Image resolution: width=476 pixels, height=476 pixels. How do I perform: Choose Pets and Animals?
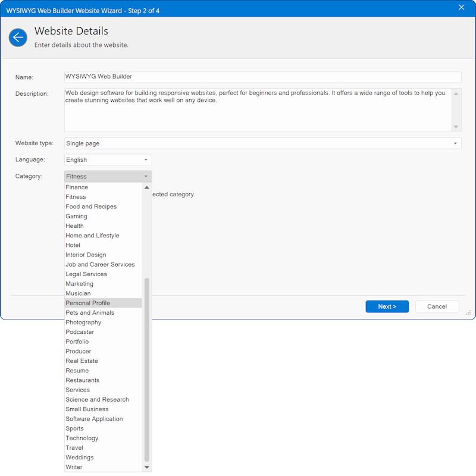point(103,313)
